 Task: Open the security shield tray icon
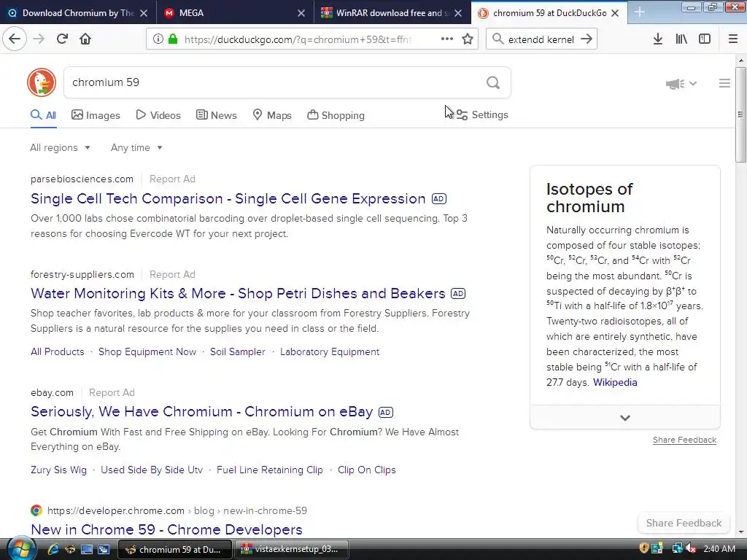[643, 548]
